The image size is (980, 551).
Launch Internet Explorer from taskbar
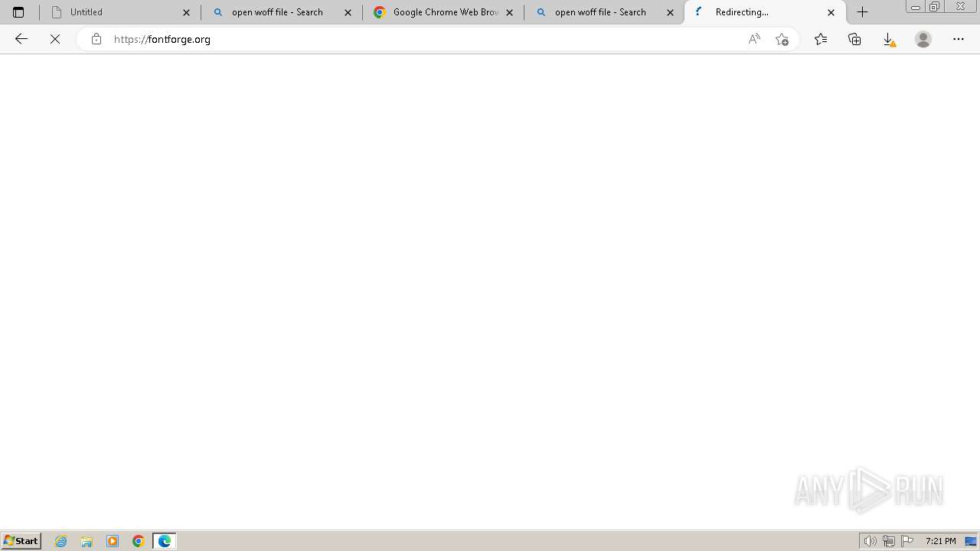point(61,541)
